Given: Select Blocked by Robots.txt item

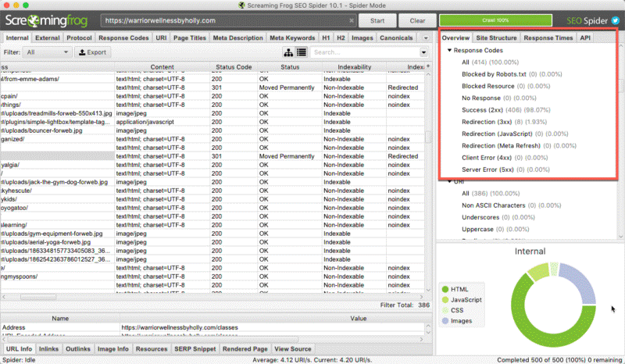Looking at the screenshot, I should point(512,74).
